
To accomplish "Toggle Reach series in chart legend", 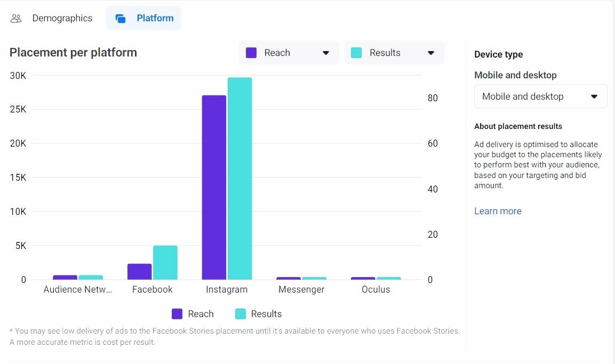I will [x=193, y=314].
